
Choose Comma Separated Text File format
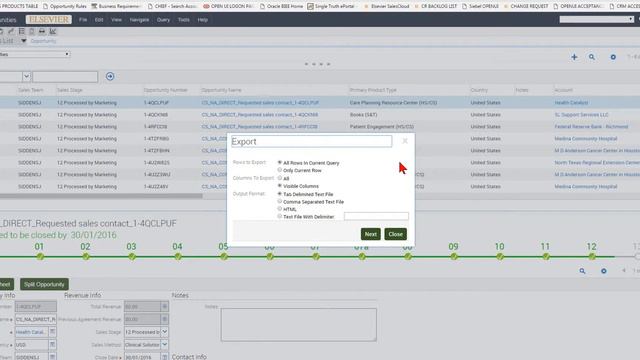tap(280, 201)
